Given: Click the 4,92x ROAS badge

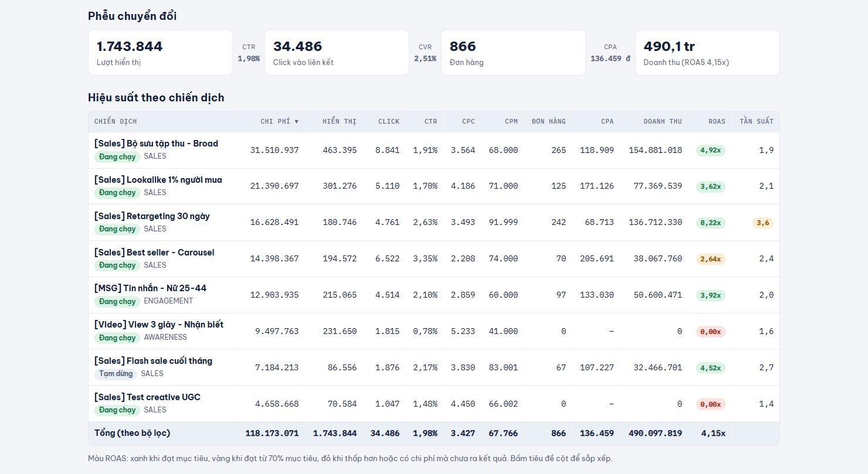Looking at the screenshot, I should [711, 151].
